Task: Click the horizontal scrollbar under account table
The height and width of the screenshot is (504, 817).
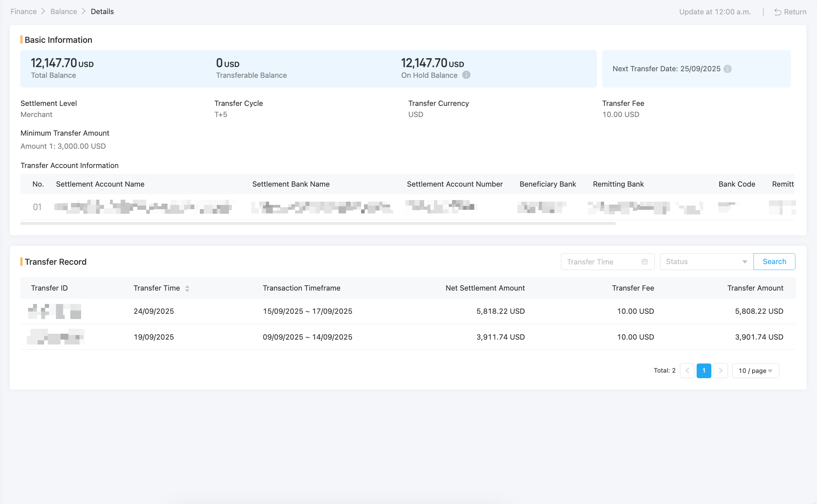Action: [318, 223]
